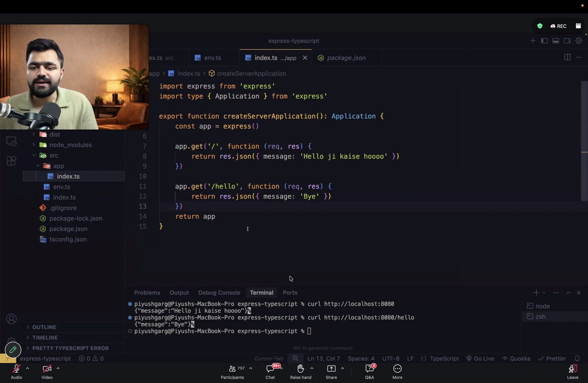
Task: Open Zoom participants options caret
Action: tap(251, 368)
